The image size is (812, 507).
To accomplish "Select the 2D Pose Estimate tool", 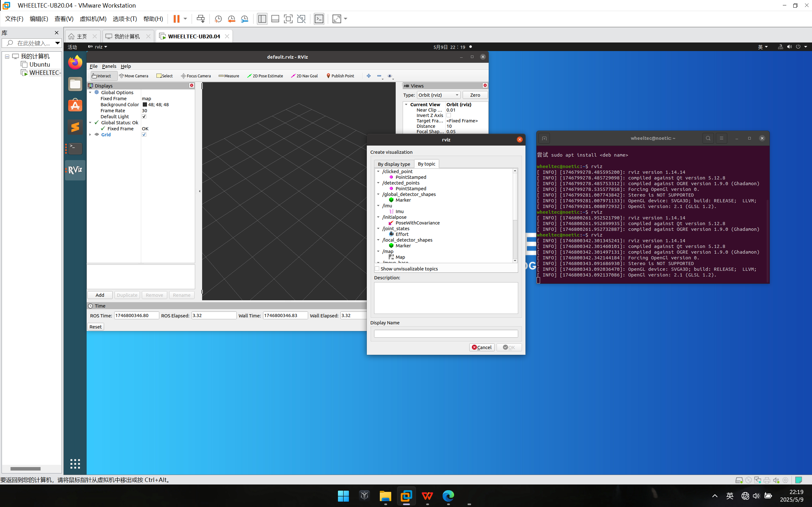I will pyautogui.click(x=265, y=76).
